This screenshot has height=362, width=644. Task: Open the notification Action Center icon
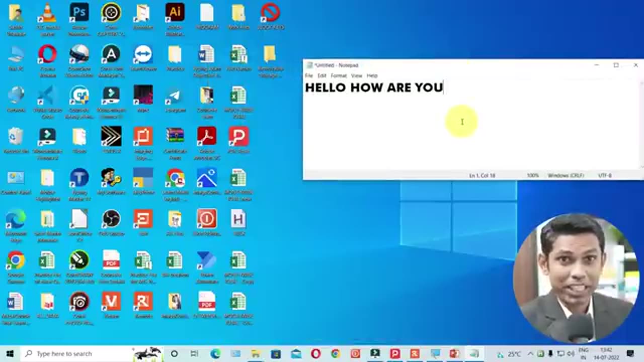pyautogui.click(x=630, y=353)
